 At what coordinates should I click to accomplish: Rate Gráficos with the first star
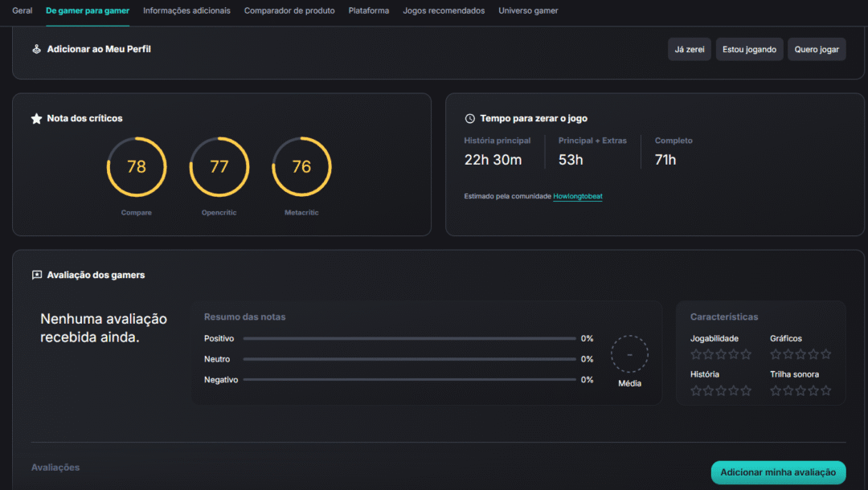(x=776, y=354)
